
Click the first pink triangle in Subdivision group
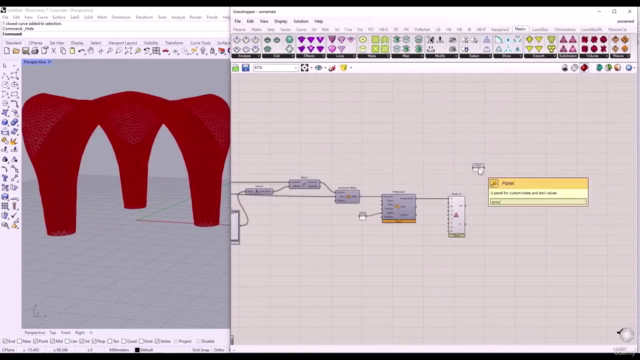click(x=563, y=40)
